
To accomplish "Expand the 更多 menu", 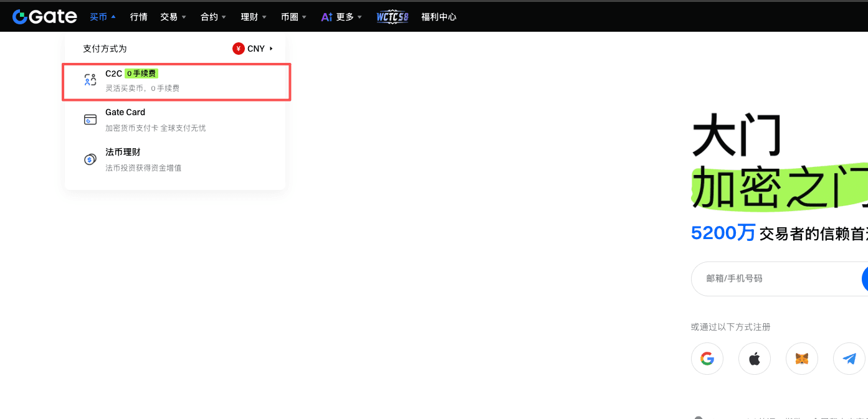I will [349, 17].
